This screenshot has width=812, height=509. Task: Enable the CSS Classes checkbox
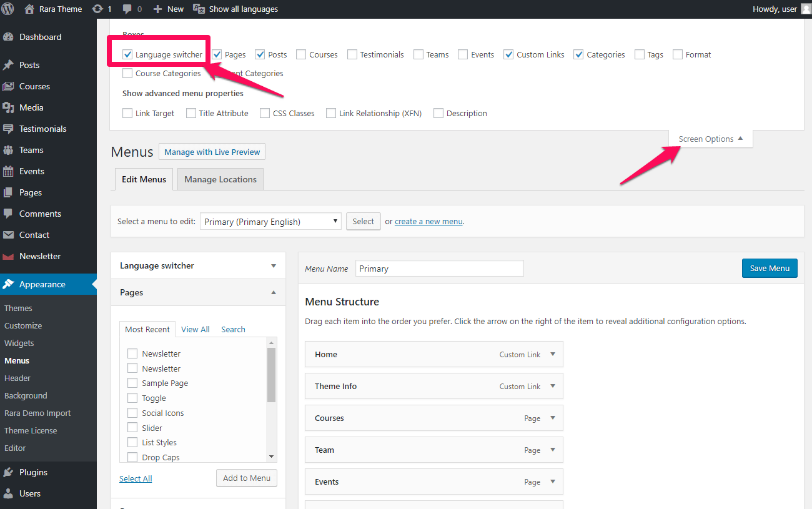(x=265, y=113)
